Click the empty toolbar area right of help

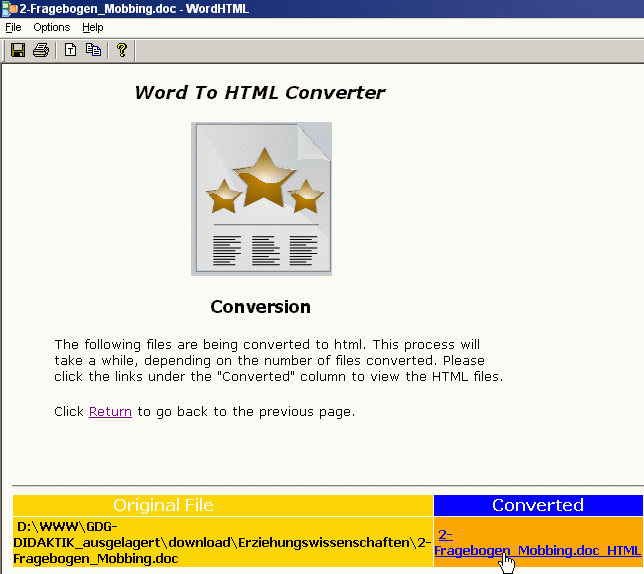click(380, 50)
